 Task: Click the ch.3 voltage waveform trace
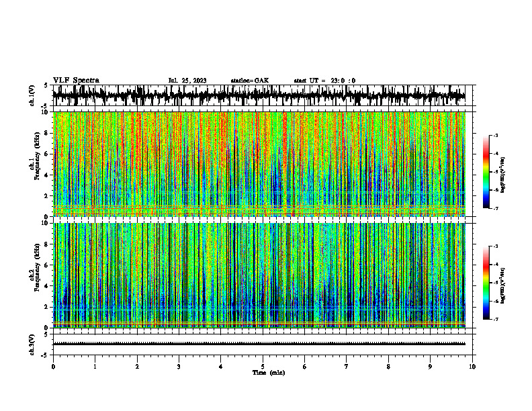259,344
